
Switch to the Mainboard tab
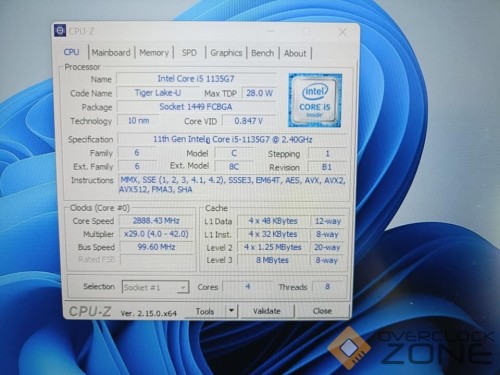(111, 53)
